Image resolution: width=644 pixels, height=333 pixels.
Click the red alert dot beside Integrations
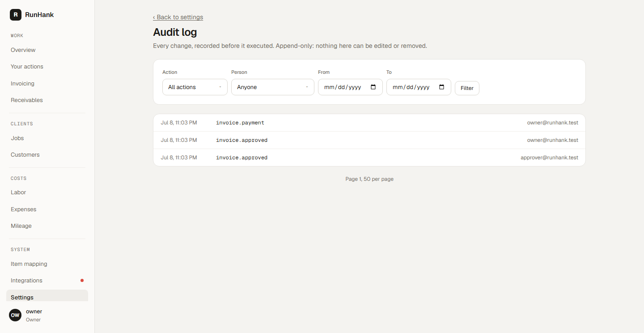click(x=82, y=281)
